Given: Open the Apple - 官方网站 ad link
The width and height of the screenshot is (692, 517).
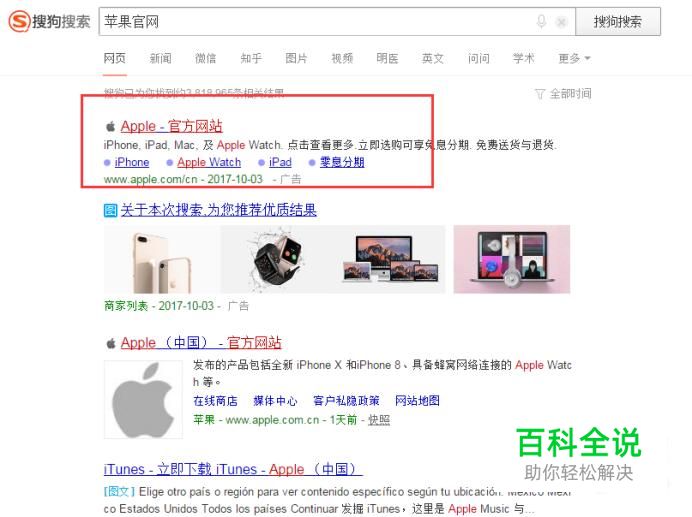Looking at the screenshot, I should coord(171,126).
